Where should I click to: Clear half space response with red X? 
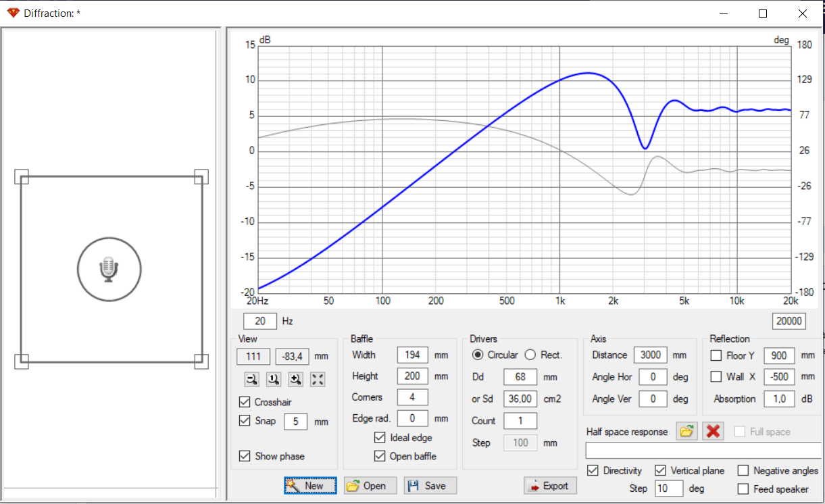coord(713,431)
